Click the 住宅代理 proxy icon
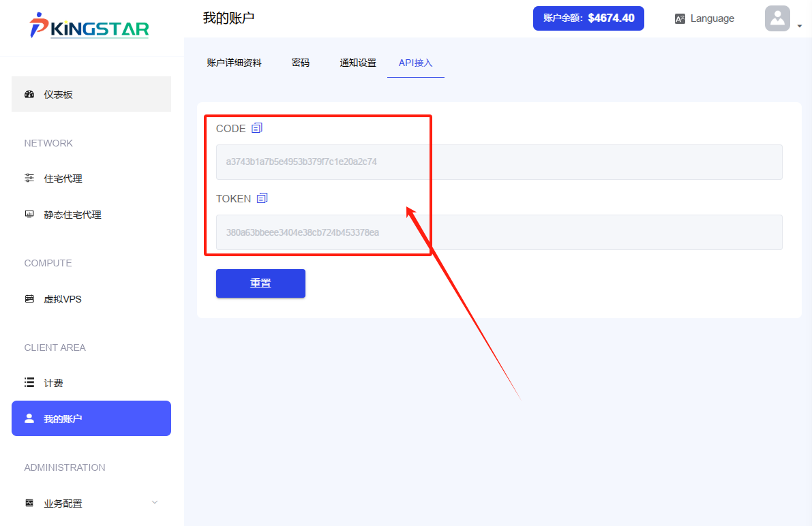The image size is (812, 526). (29, 178)
